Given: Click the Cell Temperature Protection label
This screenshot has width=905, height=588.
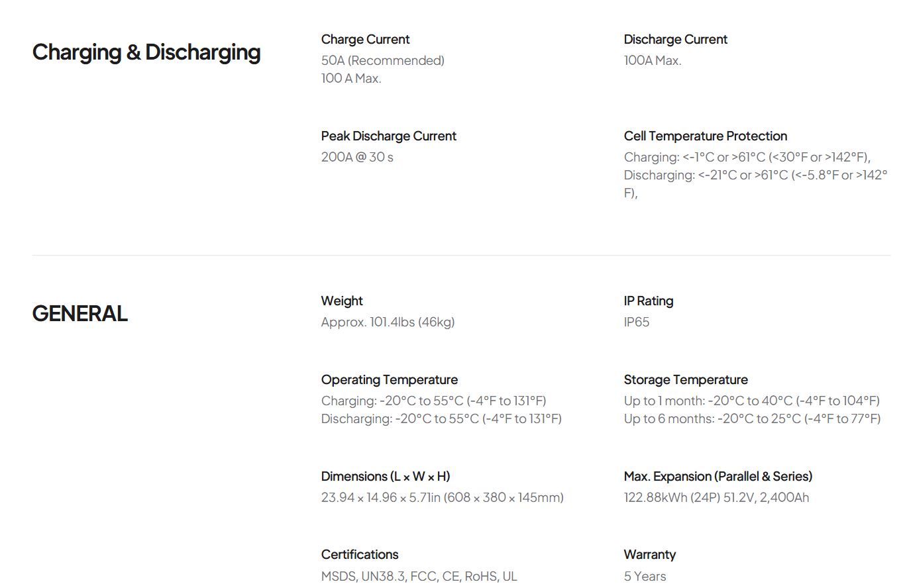Looking at the screenshot, I should (x=705, y=136).
